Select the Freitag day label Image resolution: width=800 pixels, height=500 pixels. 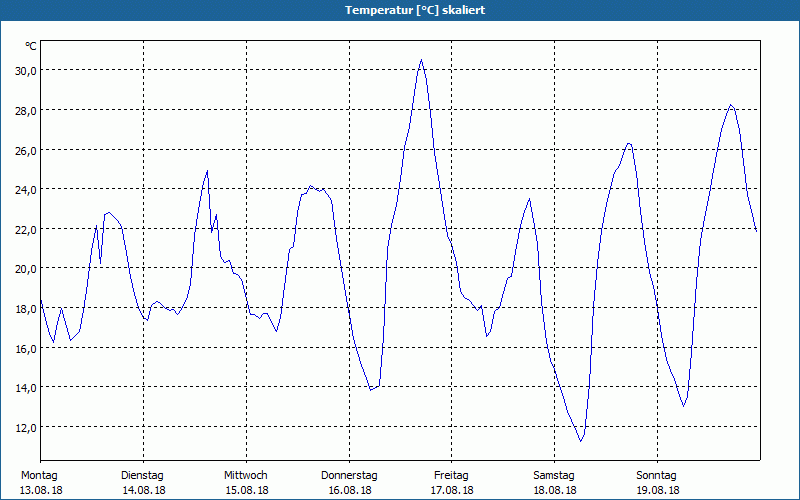pos(452,475)
